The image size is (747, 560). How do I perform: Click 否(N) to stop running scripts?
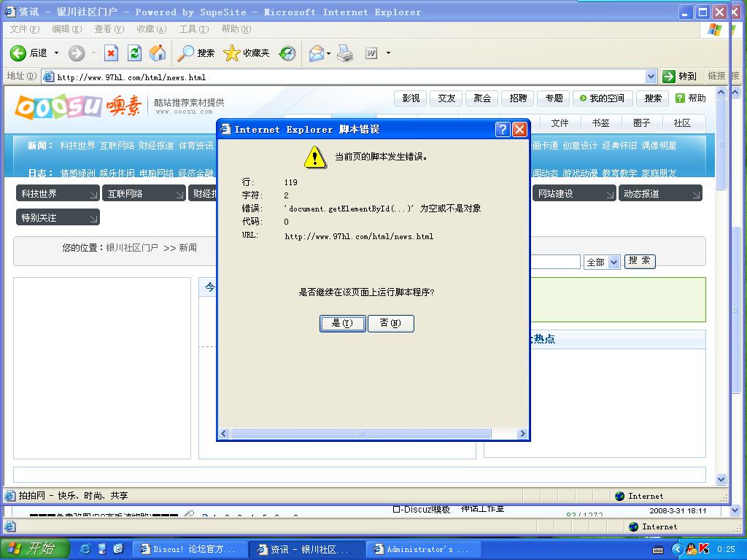[x=391, y=323]
